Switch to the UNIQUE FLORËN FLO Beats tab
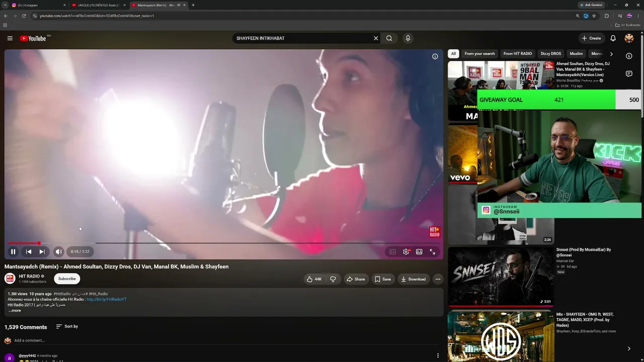Viewport: 644px width, 362px height. click(98, 5)
